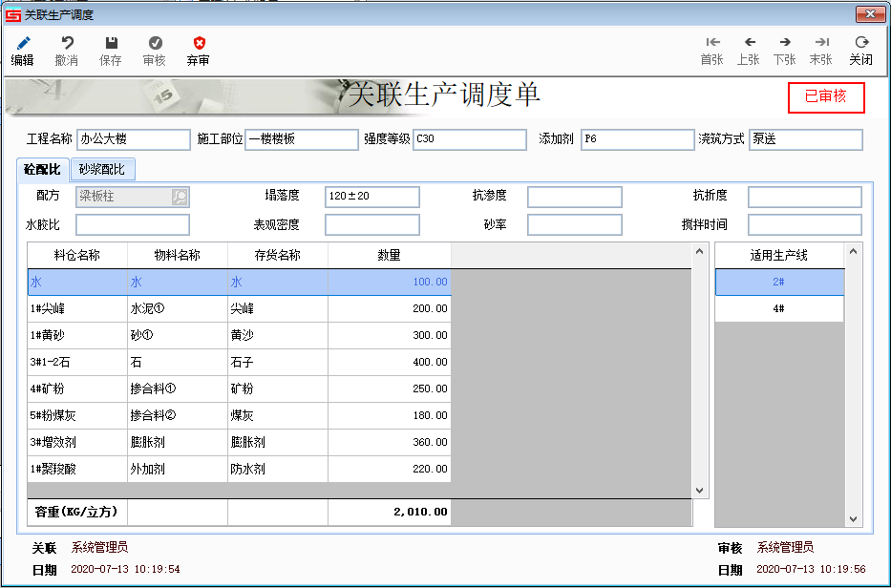Click the 撤消 (Undo) toolbar icon

(67, 44)
